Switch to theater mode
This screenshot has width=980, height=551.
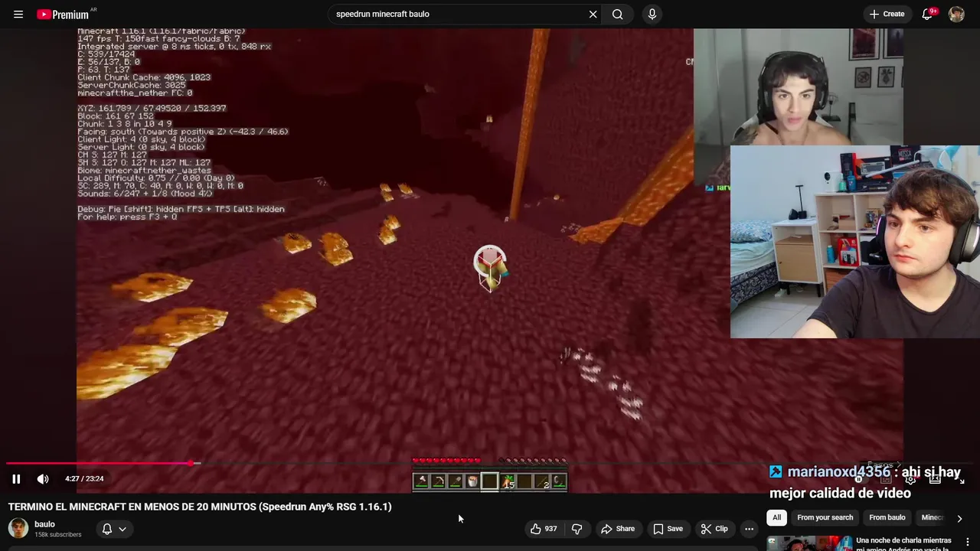(935, 479)
